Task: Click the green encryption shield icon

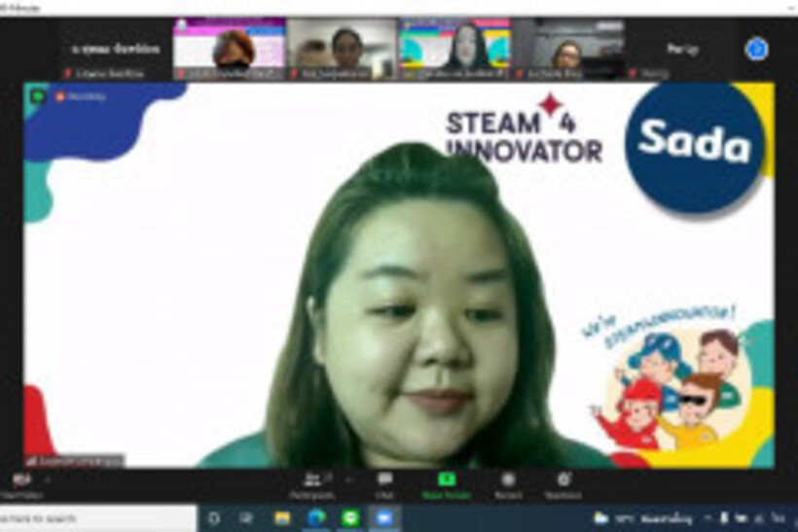Action: [x=37, y=95]
